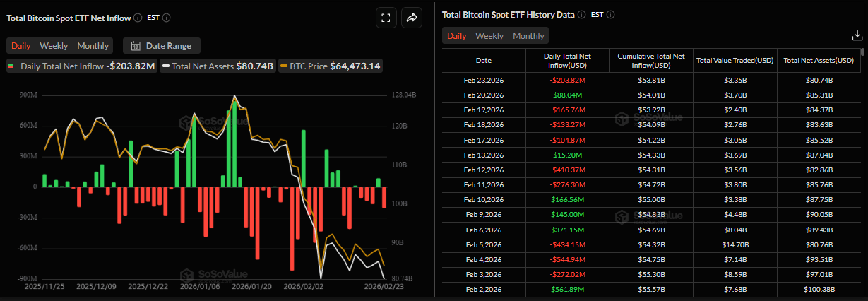Click the Feb 23, 2026 table row
This screenshot has width=868, height=301.
[650, 81]
